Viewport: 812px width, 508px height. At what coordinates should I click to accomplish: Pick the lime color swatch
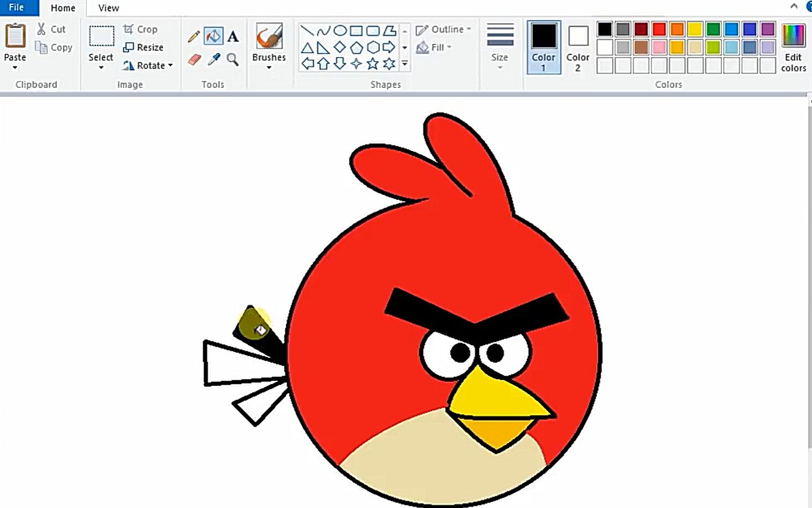coord(713,48)
